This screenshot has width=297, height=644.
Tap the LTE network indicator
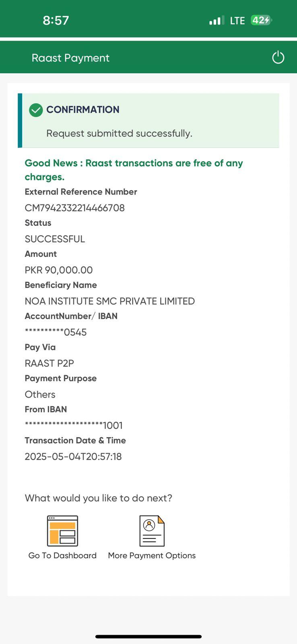click(x=237, y=21)
